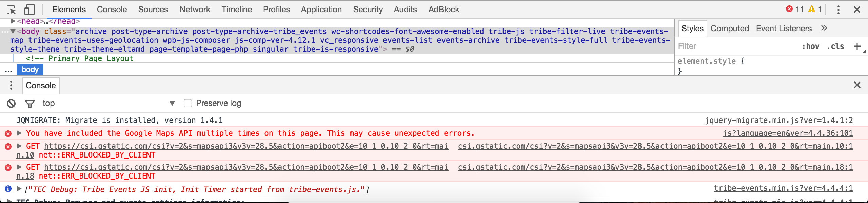Add a new style rule with the plus icon
The width and height of the screenshot is (868, 203).
pyautogui.click(x=857, y=46)
